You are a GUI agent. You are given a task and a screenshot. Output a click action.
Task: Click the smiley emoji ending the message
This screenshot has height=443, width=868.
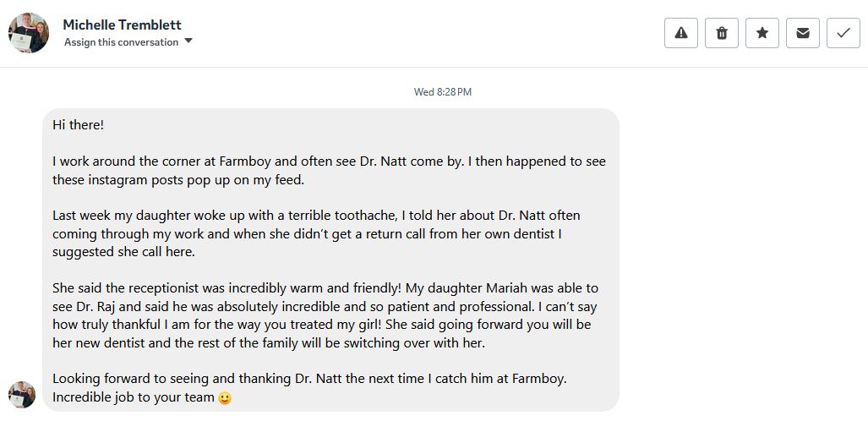tap(224, 398)
